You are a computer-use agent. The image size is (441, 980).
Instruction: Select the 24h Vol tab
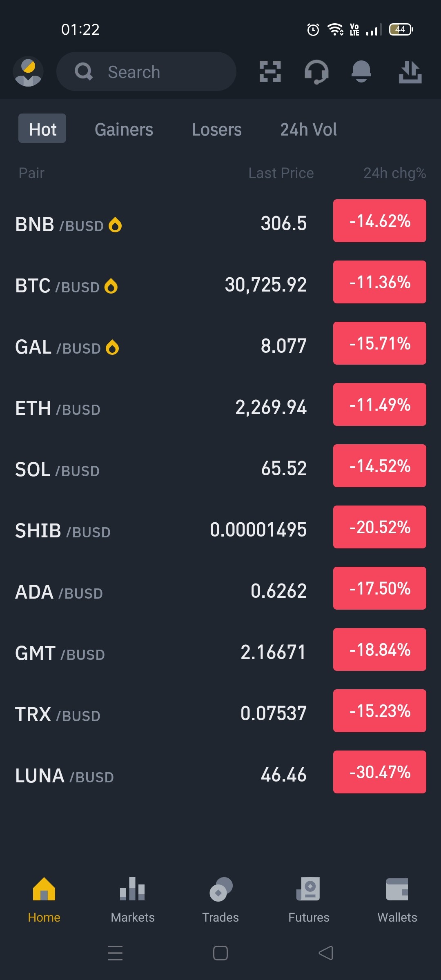tap(309, 129)
